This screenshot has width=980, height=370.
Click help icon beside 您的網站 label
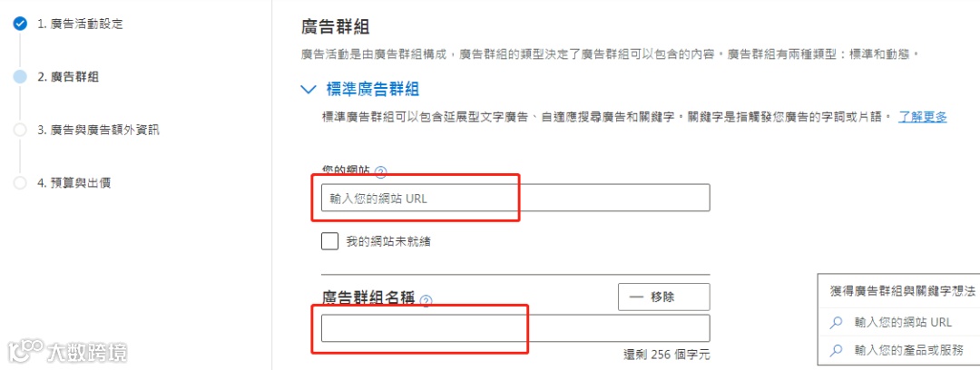click(380, 171)
